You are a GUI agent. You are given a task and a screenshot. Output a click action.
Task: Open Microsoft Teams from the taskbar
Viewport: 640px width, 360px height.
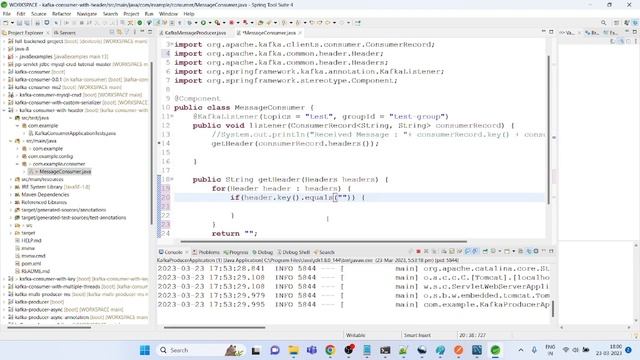click(x=312, y=350)
